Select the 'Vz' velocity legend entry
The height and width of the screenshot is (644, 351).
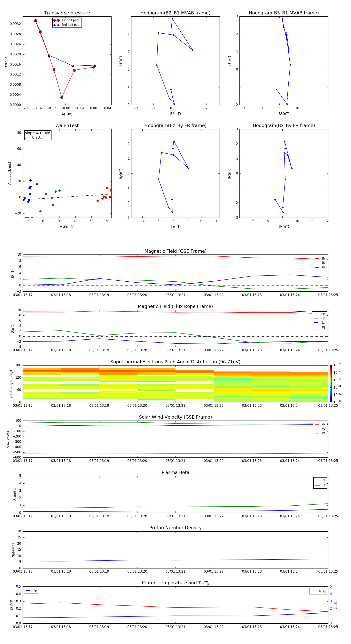click(320, 433)
